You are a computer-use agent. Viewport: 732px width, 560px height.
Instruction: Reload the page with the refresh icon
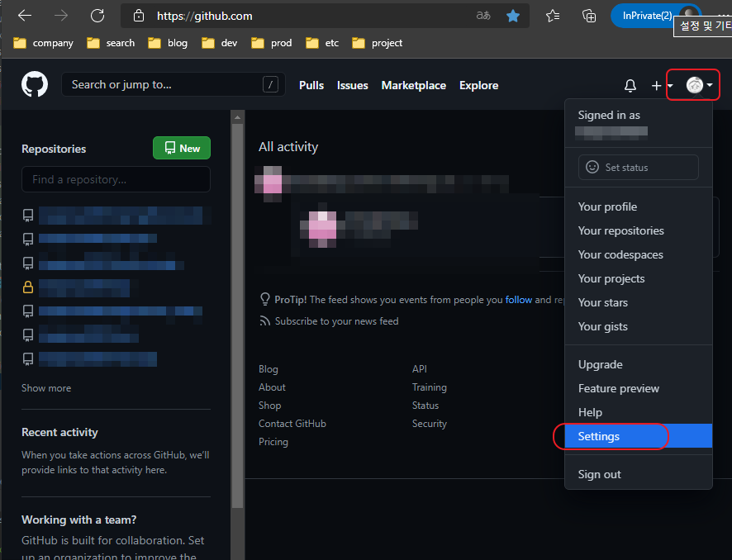[x=97, y=16]
